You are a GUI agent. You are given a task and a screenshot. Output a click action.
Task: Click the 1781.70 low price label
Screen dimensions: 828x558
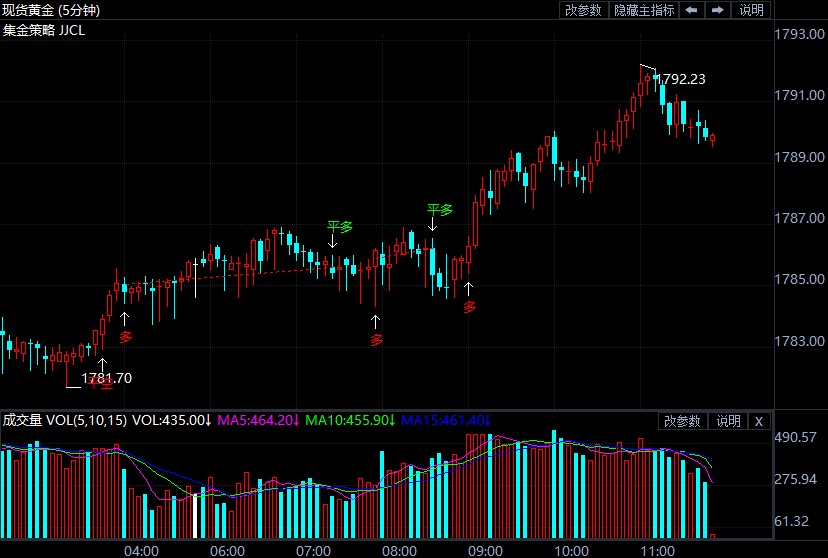pos(107,379)
